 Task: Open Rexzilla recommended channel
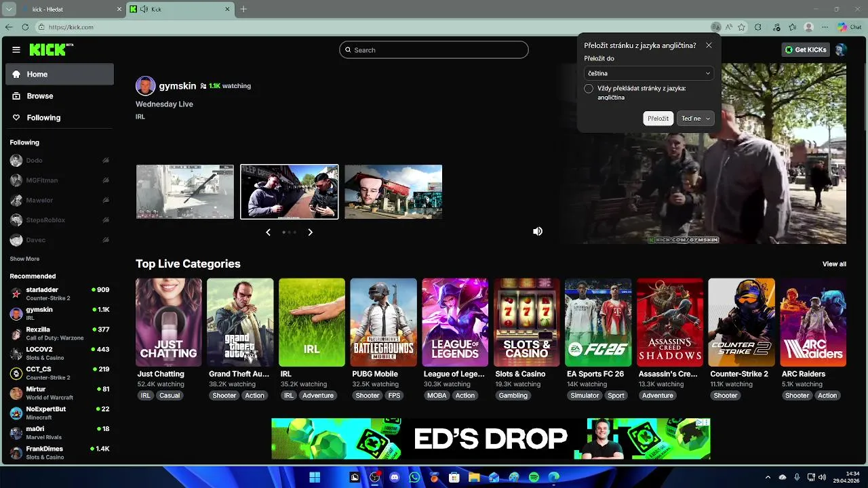click(x=60, y=333)
